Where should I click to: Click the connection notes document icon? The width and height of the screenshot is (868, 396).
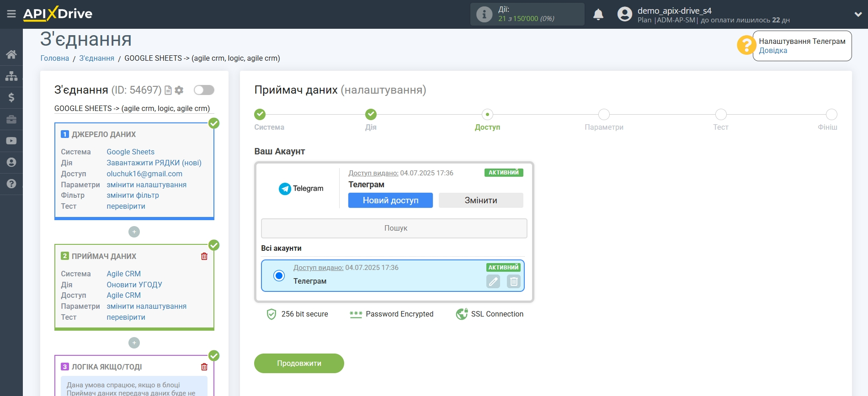[168, 90]
